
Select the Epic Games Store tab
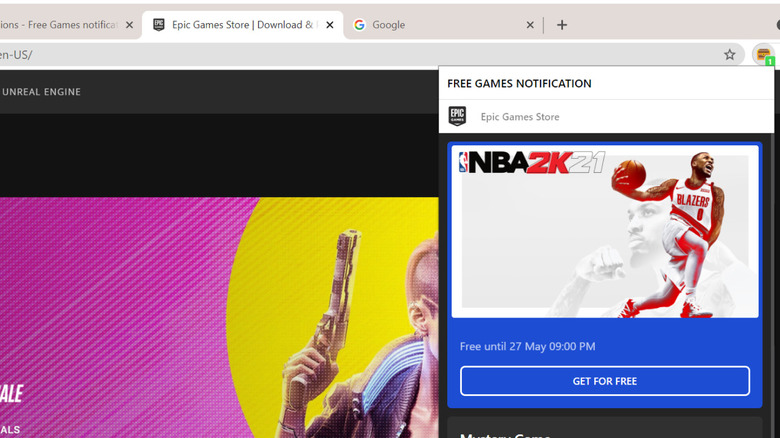[242, 25]
